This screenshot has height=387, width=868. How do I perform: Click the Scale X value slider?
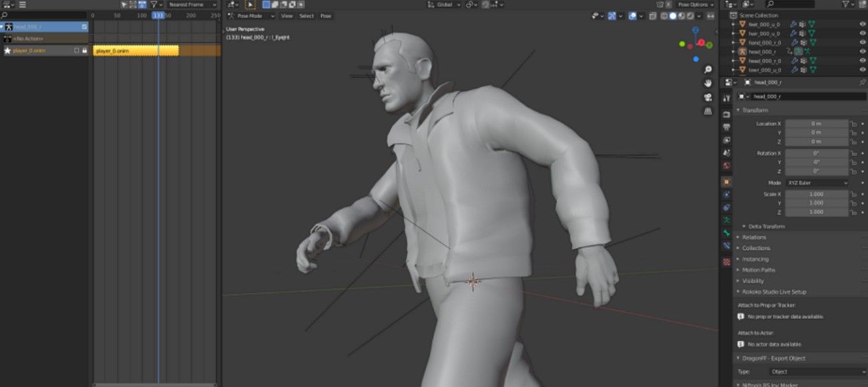(x=817, y=193)
